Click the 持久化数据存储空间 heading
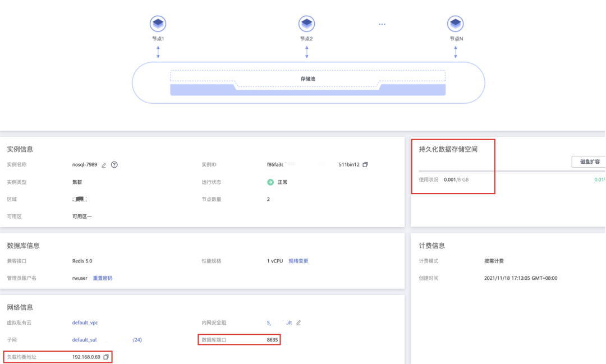606x364 pixels. 448,149
